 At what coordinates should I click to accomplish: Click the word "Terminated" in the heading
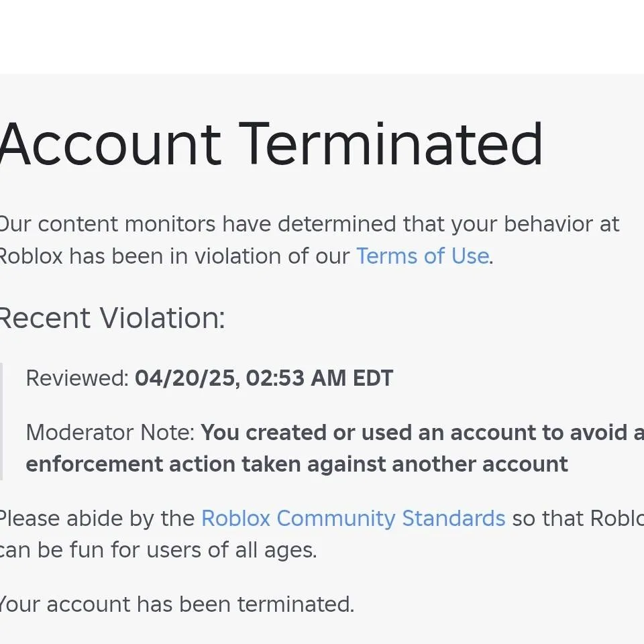click(x=390, y=144)
